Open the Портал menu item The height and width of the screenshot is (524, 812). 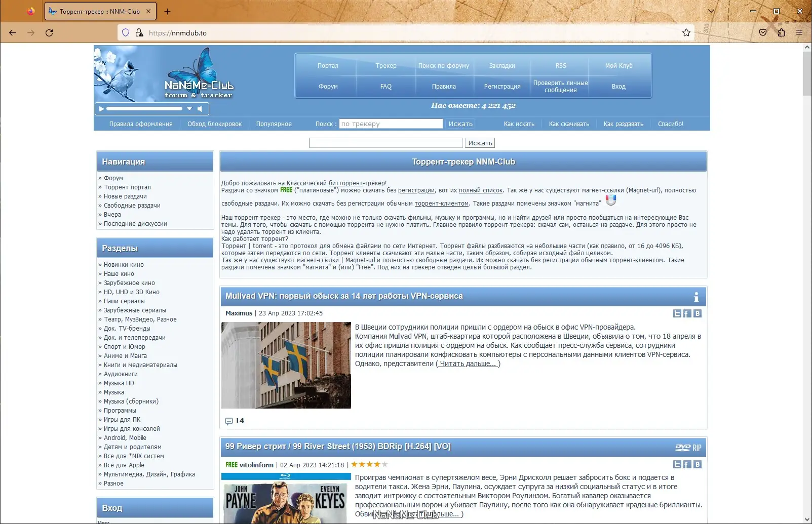tap(328, 66)
